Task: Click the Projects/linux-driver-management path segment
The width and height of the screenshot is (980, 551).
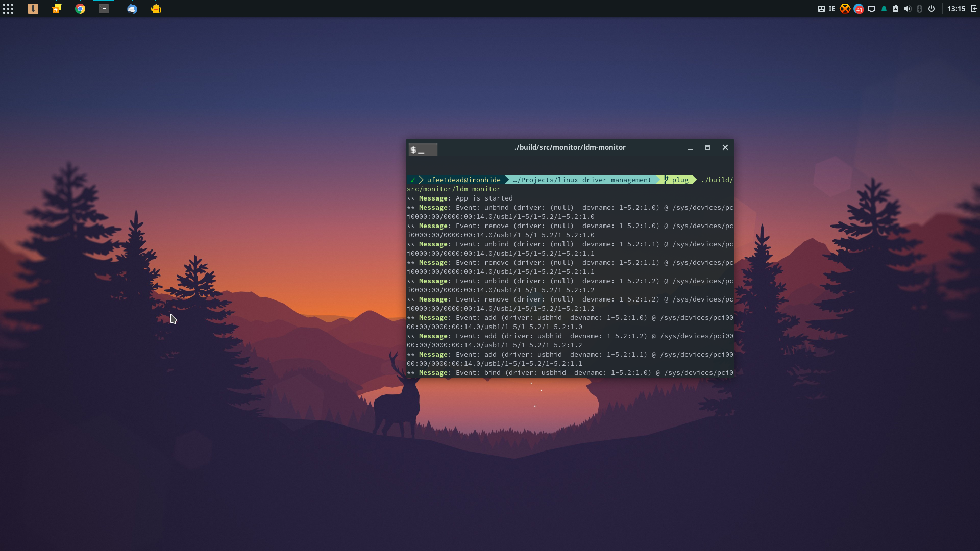Action: click(582, 180)
